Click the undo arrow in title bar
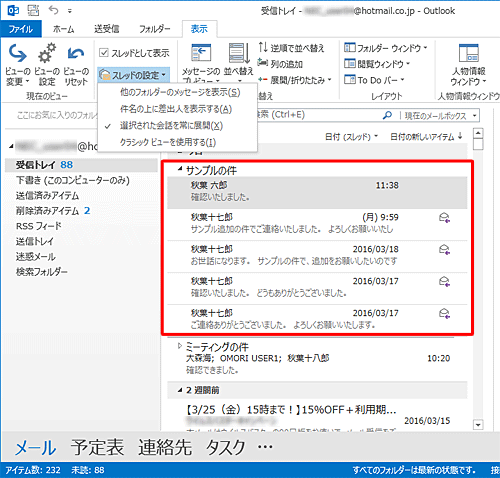Image resolution: width=500 pixels, height=478 pixels. (53, 10)
